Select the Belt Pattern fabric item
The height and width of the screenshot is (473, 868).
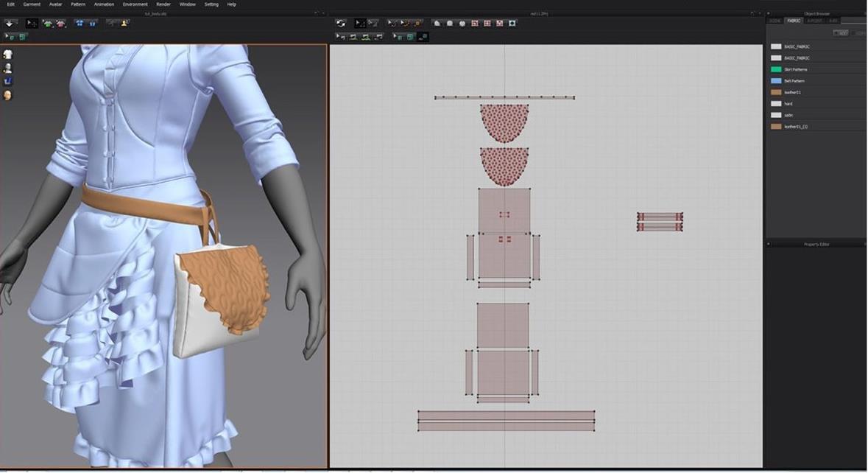[795, 80]
